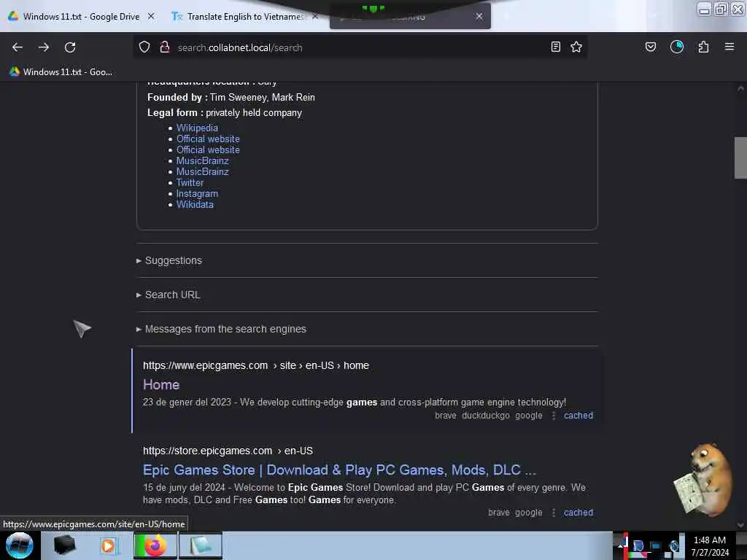The height and width of the screenshot is (560, 747).
Task: Click the https://www.epicgames.com result URL
Action: (205, 365)
